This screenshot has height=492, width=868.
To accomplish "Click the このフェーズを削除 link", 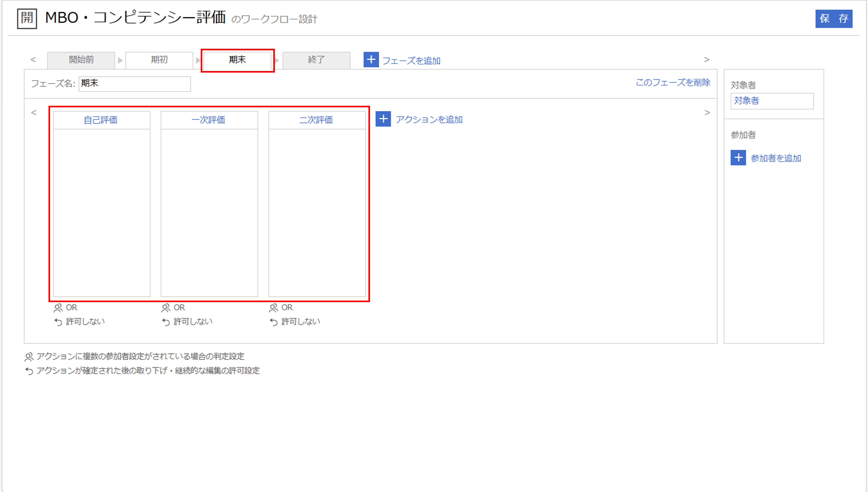I will click(x=673, y=82).
